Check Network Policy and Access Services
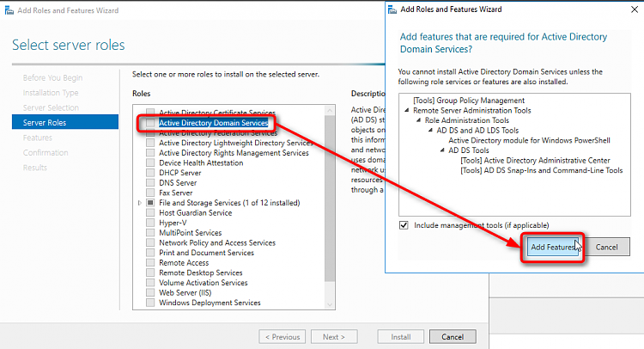Image resolution: width=644 pixels, height=349 pixels. coord(150,242)
